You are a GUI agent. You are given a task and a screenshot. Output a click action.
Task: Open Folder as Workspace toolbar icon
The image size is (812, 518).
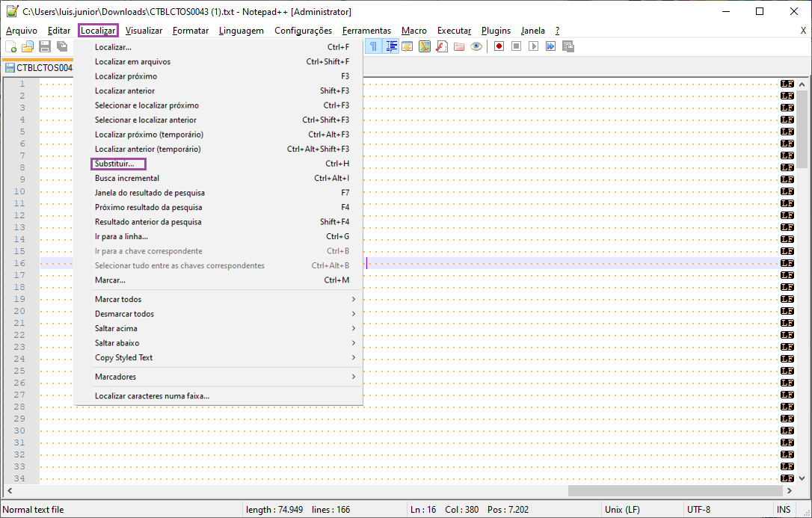pyautogui.click(x=459, y=46)
